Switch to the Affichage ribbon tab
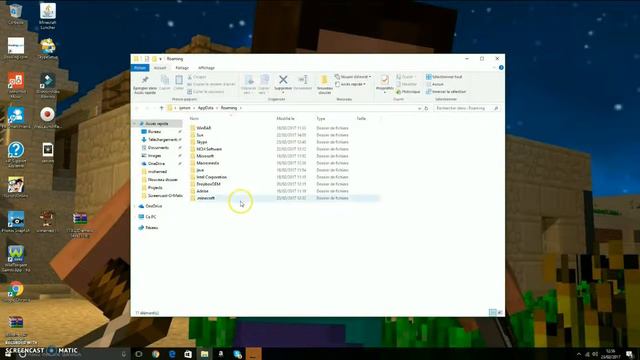 click(206, 68)
